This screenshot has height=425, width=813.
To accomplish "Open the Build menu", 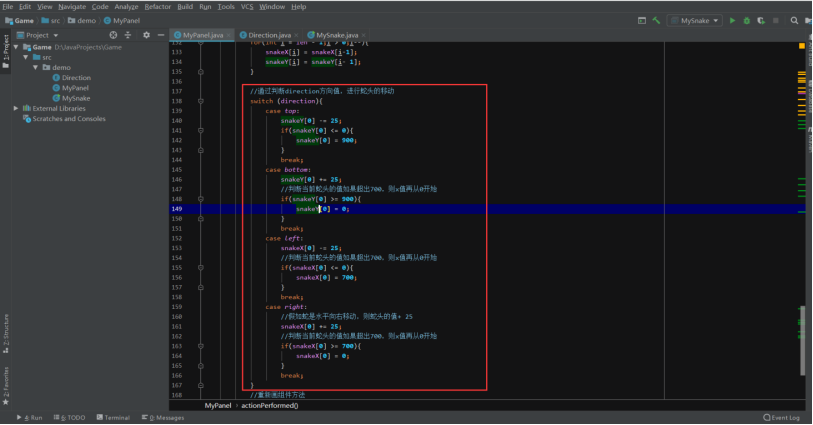I will (185, 7).
